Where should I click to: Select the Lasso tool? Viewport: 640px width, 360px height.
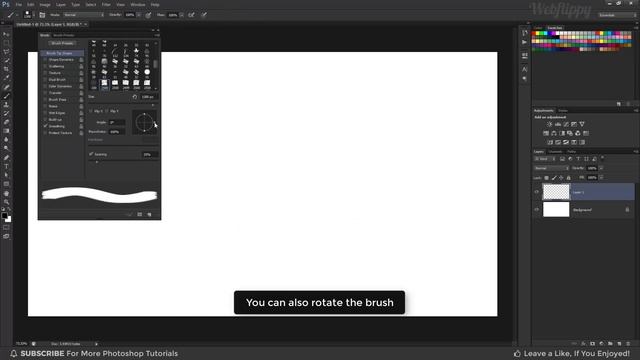(6, 52)
